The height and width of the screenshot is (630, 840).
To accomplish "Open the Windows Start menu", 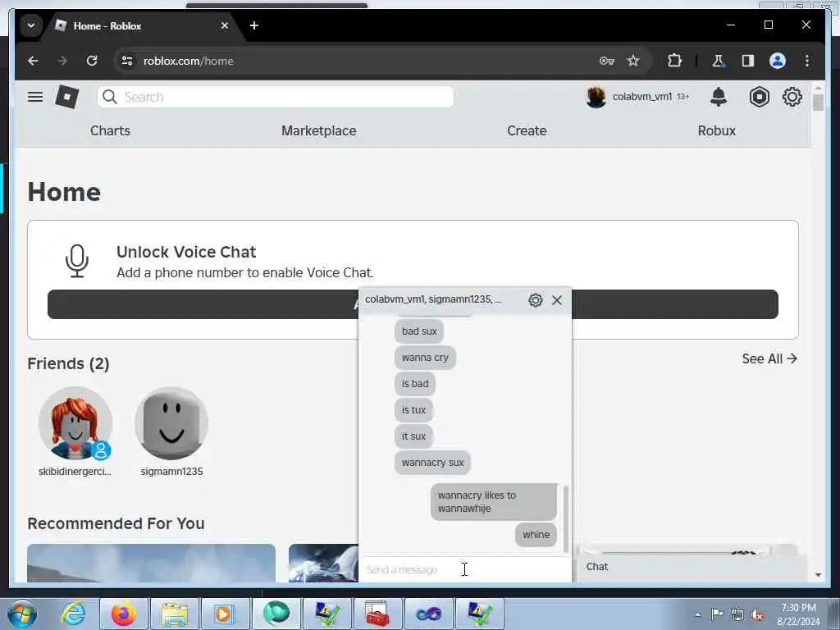I will click(x=21, y=614).
